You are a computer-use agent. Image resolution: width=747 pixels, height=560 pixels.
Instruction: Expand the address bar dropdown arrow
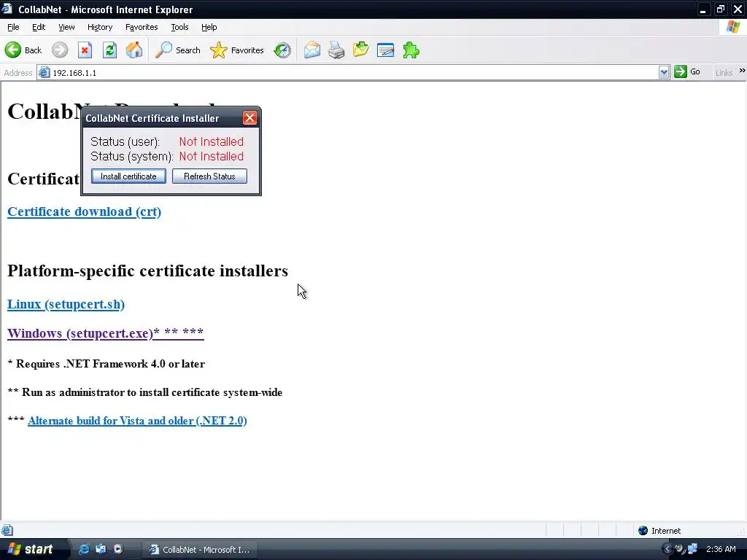tap(664, 72)
